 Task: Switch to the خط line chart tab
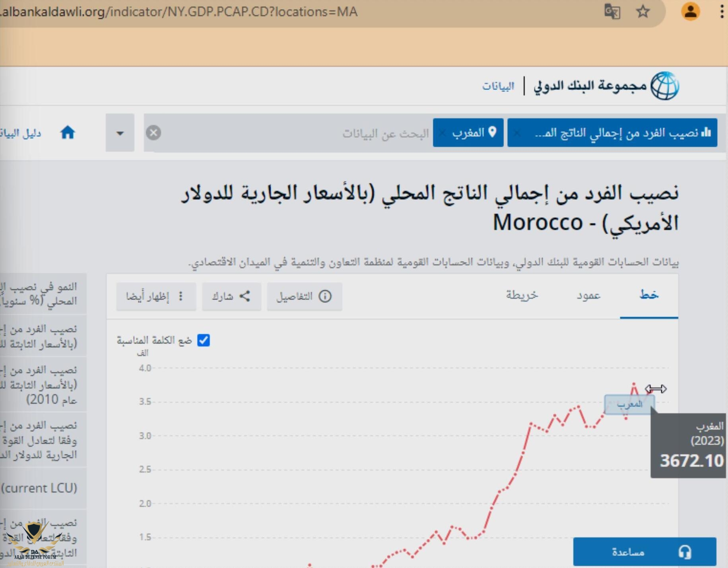[x=648, y=295]
